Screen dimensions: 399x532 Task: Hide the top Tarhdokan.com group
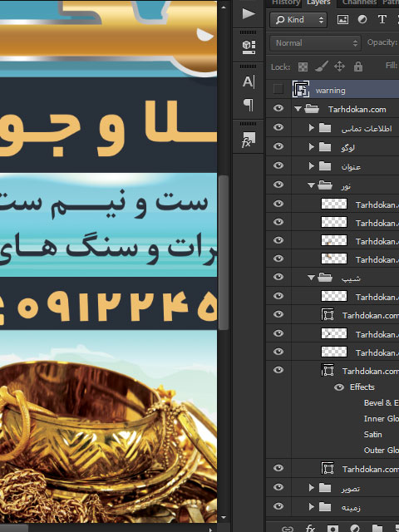(x=278, y=109)
